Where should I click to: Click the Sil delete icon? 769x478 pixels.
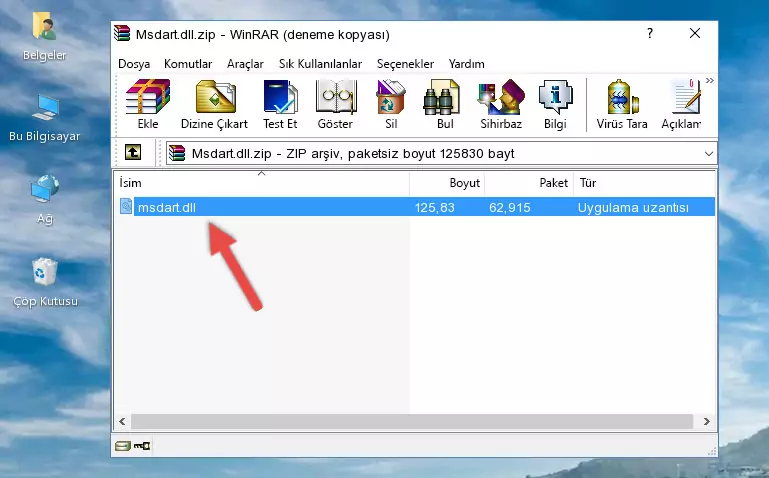click(391, 104)
